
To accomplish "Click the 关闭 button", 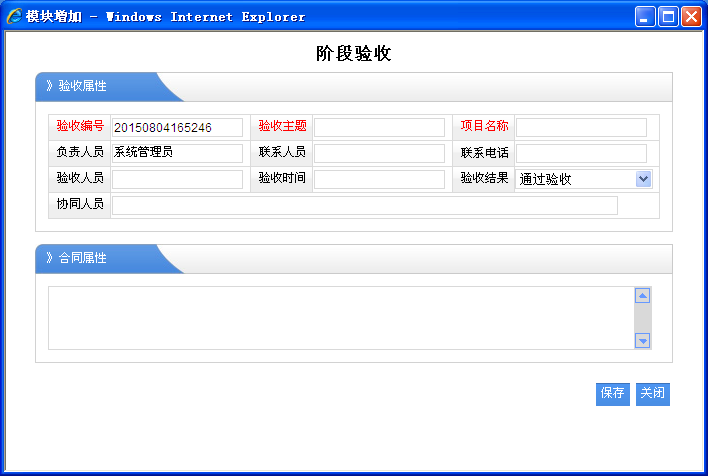I will [x=653, y=394].
